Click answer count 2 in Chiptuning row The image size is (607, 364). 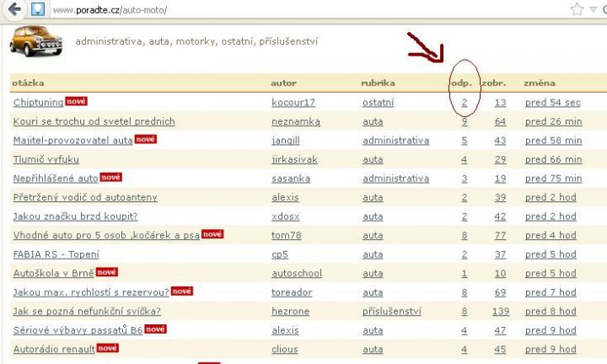[x=465, y=103]
